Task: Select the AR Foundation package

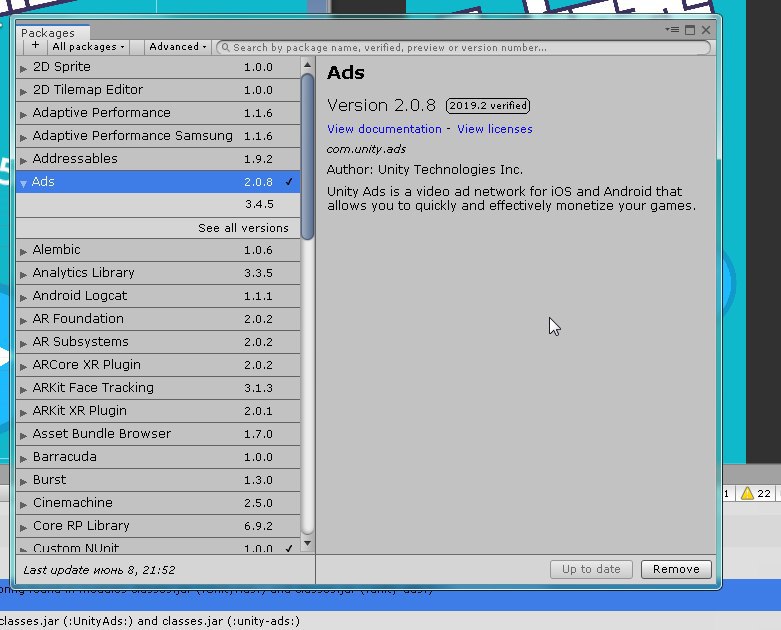Action: click(x=158, y=318)
